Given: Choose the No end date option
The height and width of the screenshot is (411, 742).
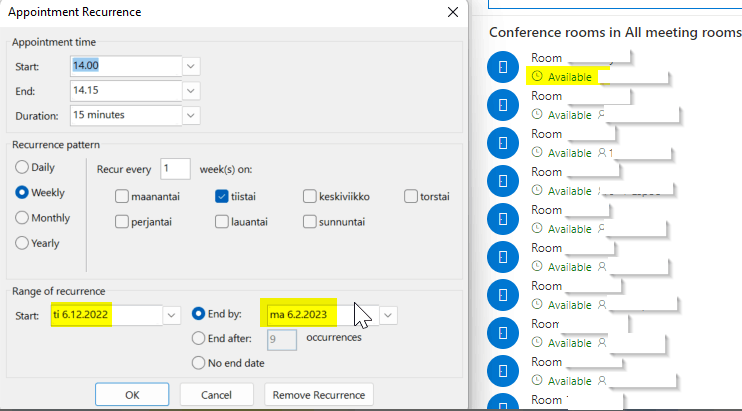Looking at the screenshot, I should (x=198, y=363).
